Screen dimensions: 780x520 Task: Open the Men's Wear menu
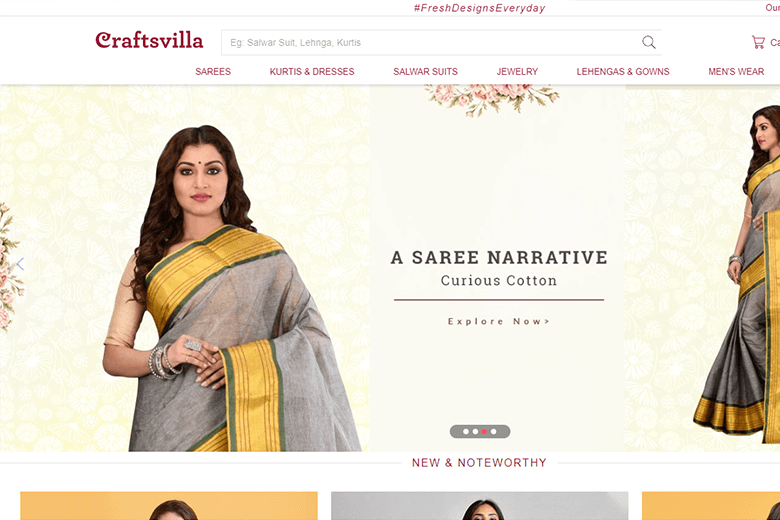click(736, 72)
